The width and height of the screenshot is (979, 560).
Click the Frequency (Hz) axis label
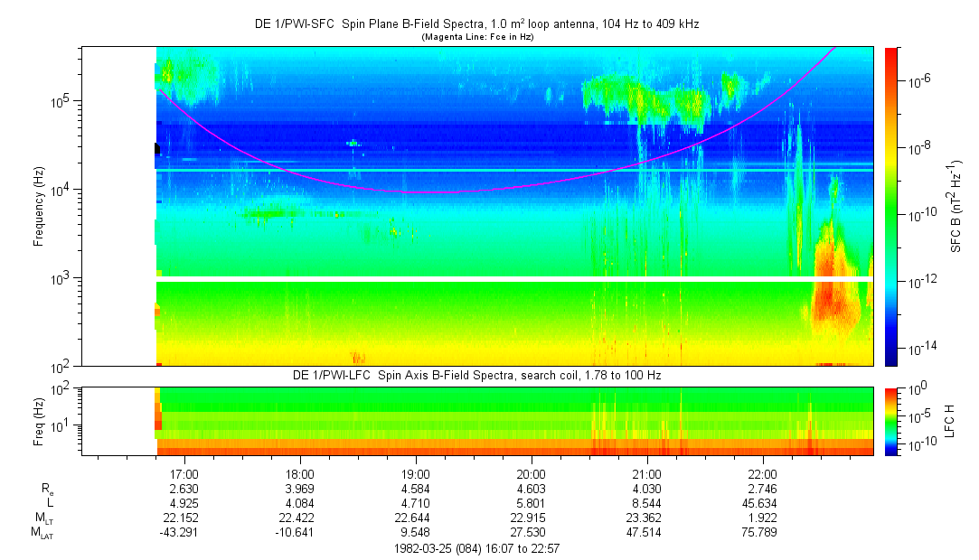pyautogui.click(x=39, y=206)
